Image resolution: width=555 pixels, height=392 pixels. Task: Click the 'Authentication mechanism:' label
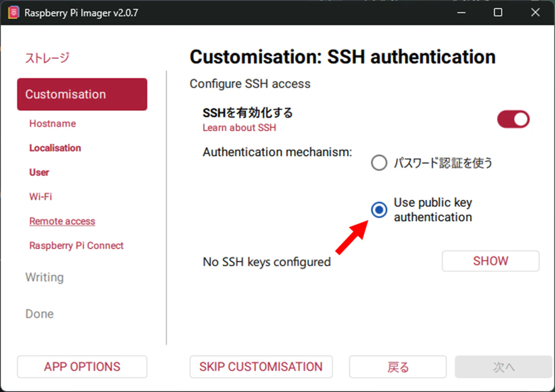coord(277,152)
